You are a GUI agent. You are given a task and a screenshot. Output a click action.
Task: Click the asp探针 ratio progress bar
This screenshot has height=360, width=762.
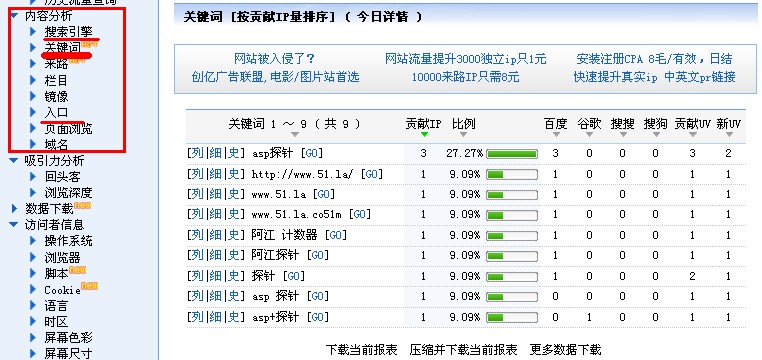click(512, 154)
